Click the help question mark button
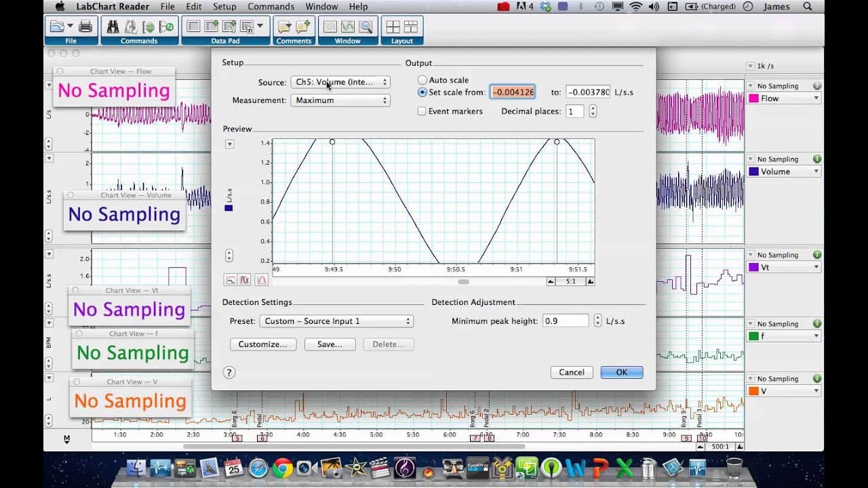 [x=229, y=372]
